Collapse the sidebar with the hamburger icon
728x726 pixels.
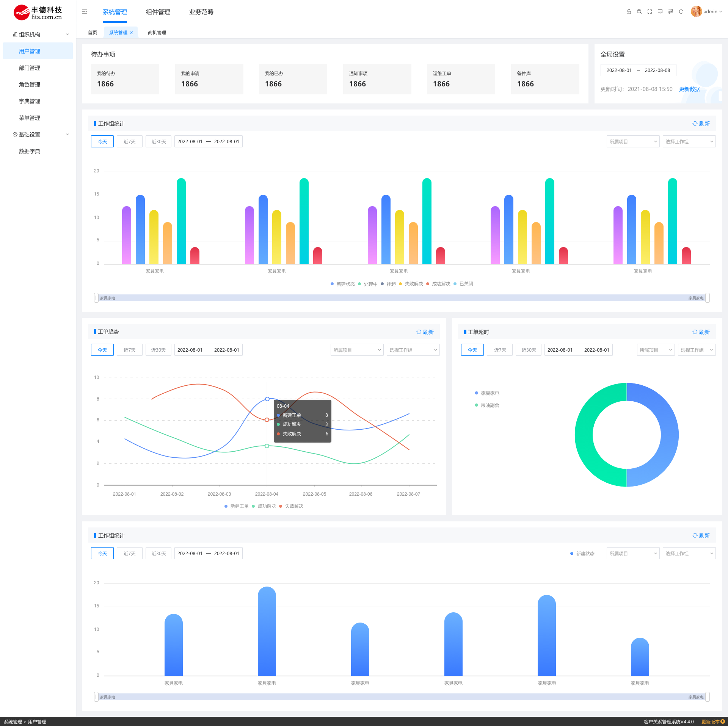click(x=85, y=12)
